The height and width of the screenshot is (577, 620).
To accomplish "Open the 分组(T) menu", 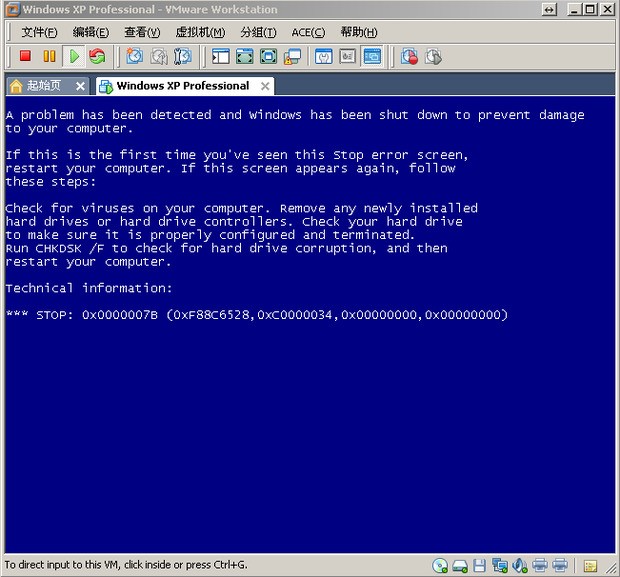I will pyautogui.click(x=258, y=32).
